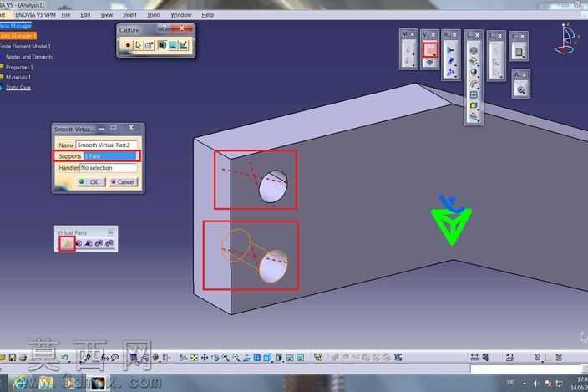Select Nodes and Elements in the tree
The width and height of the screenshot is (588, 392).
tap(29, 57)
